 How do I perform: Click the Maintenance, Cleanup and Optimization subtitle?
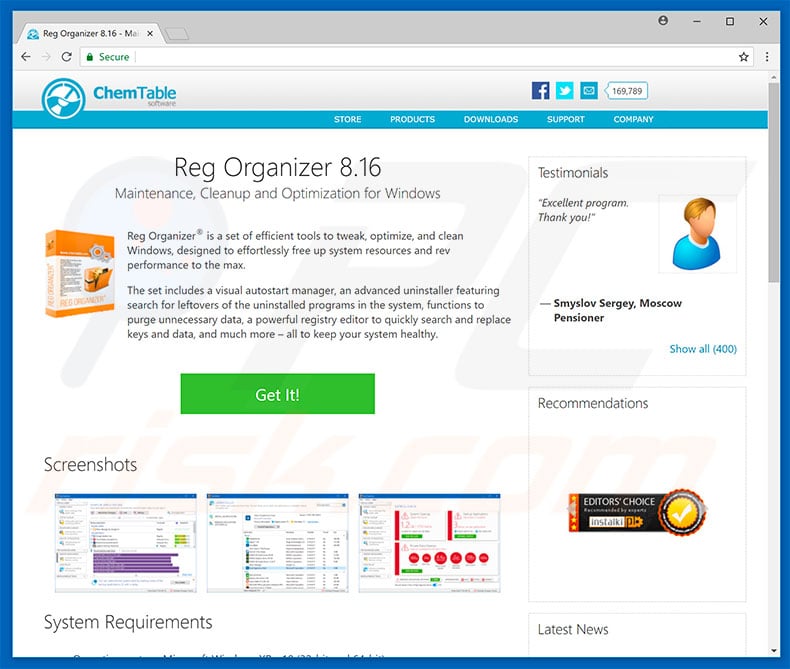(x=278, y=193)
